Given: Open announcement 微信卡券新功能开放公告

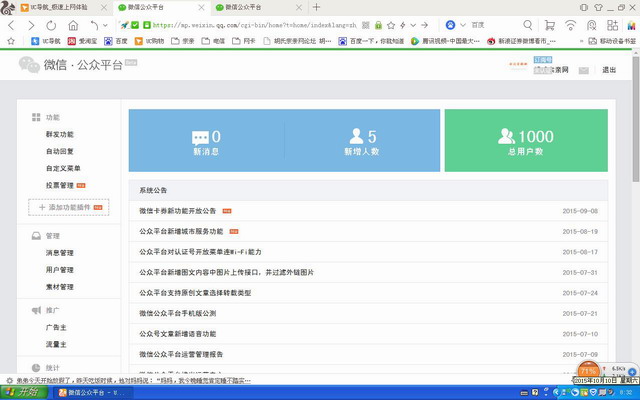Looking at the screenshot, I should point(178,211).
